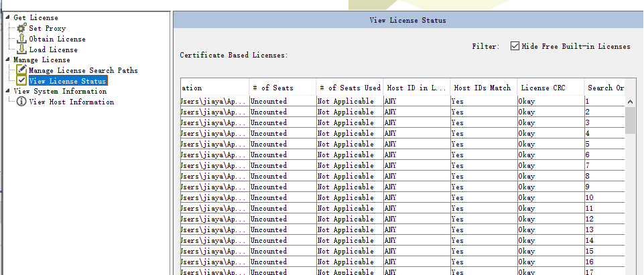Click the View Host Information info icon
Image resolution: width=644 pixels, height=275 pixels.
coord(21,102)
